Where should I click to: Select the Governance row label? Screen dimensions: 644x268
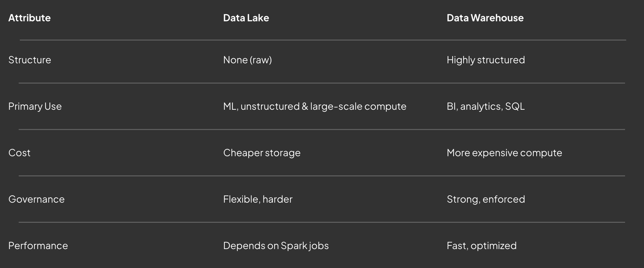pos(36,199)
